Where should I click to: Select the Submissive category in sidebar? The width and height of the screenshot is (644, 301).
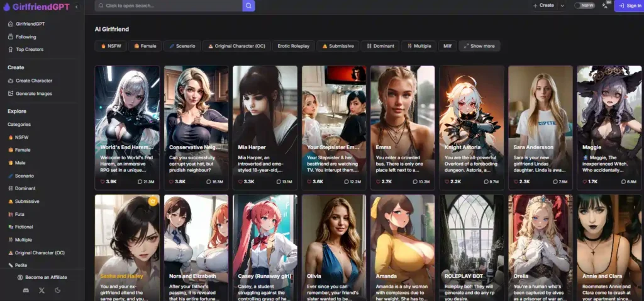tap(24, 202)
